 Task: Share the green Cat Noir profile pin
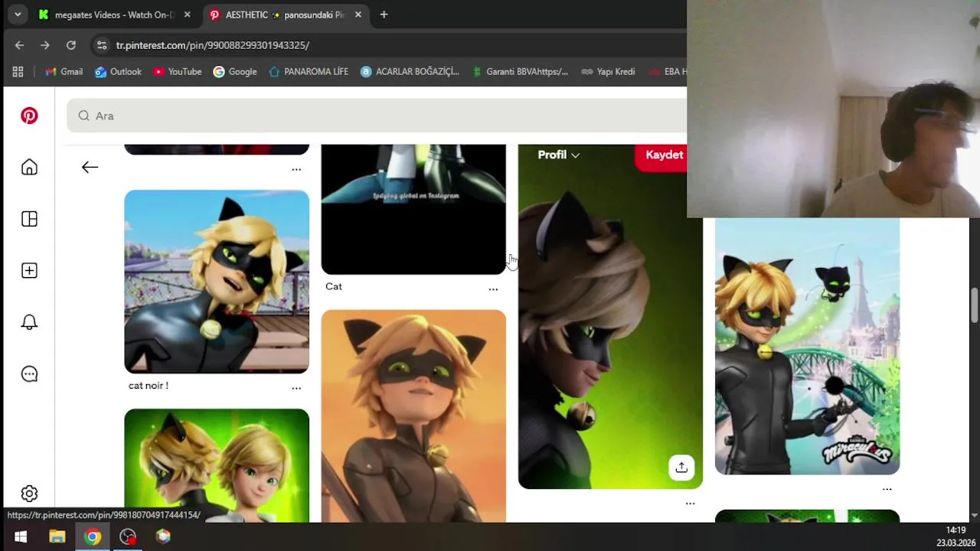681,468
